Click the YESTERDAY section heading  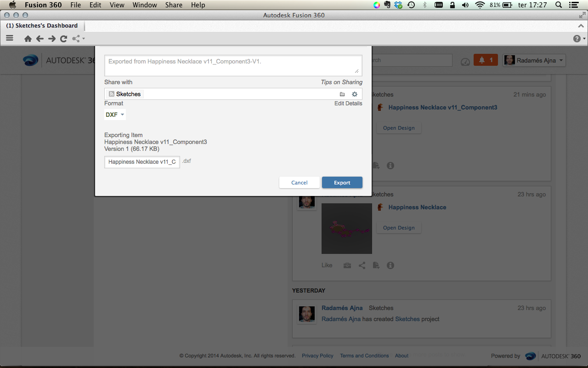(309, 290)
